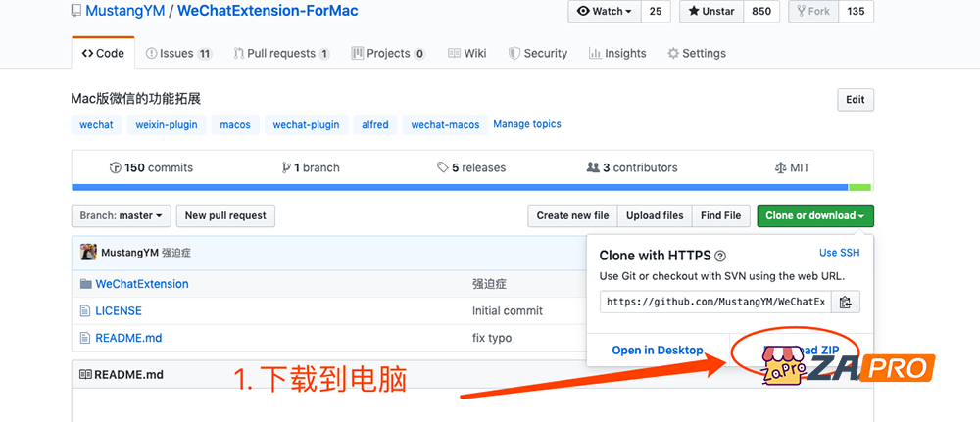This screenshot has height=422, width=980.
Task: Open Manage topics
Action: 527,124
